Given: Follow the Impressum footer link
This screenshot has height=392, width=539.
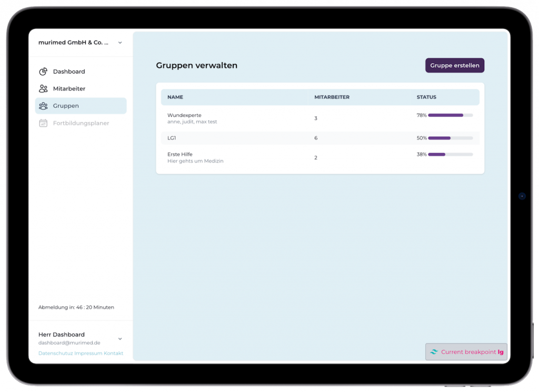Looking at the screenshot, I should 88,353.
